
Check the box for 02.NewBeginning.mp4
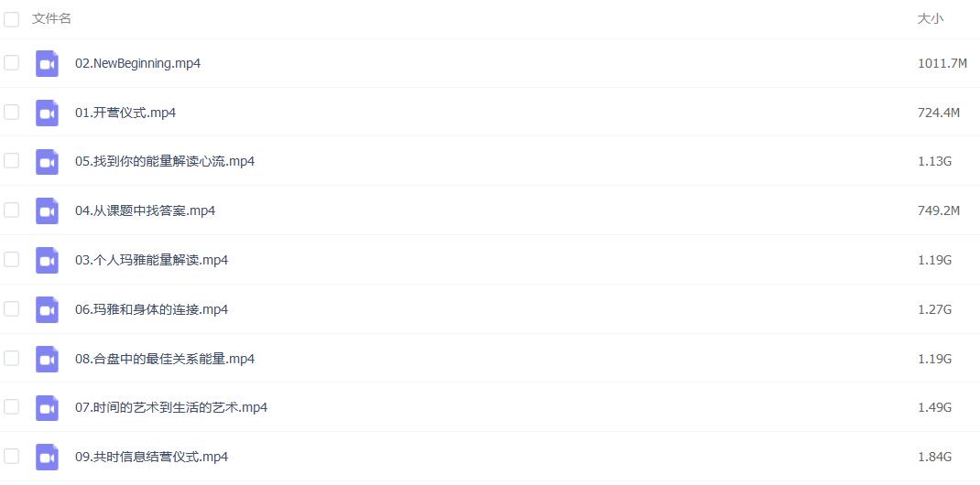(x=11, y=62)
